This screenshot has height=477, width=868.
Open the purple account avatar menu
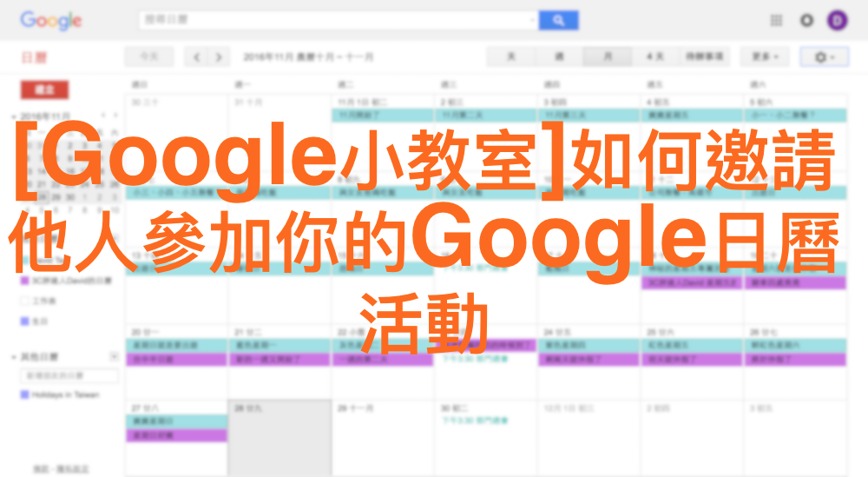[x=837, y=21]
